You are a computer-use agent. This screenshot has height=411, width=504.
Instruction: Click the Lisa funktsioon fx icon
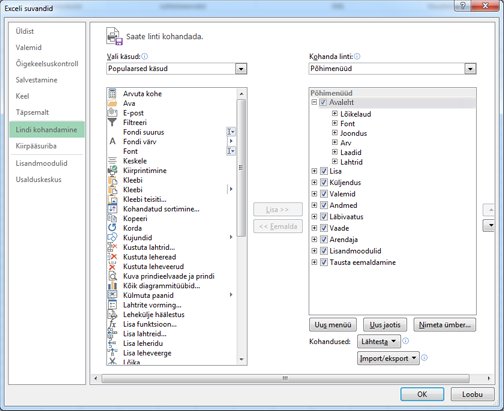click(112, 324)
